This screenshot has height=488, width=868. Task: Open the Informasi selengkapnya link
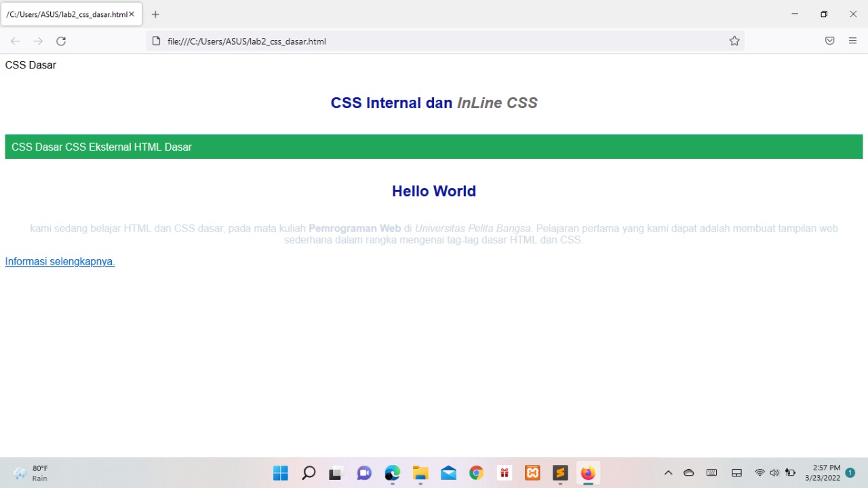60,261
